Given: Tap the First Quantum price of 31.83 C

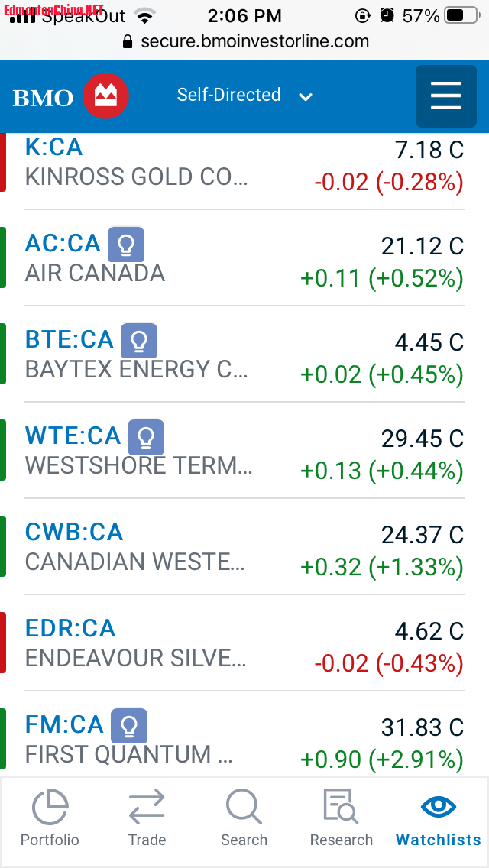Looking at the screenshot, I should [422, 727].
